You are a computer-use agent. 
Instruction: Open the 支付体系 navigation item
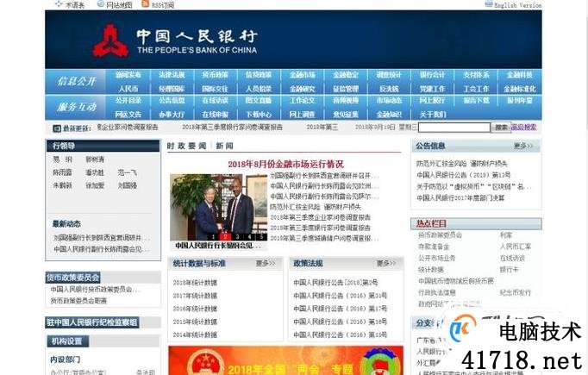[476, 75]
